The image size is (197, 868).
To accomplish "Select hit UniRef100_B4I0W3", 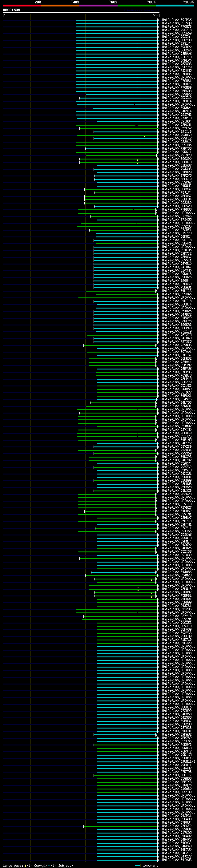I will click(x=176, y=860).
